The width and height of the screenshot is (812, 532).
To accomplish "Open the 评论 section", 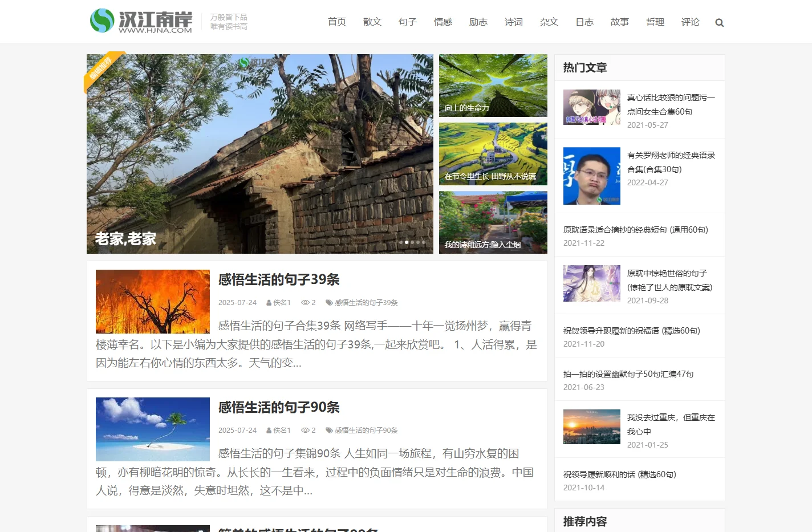I will 691,22.
